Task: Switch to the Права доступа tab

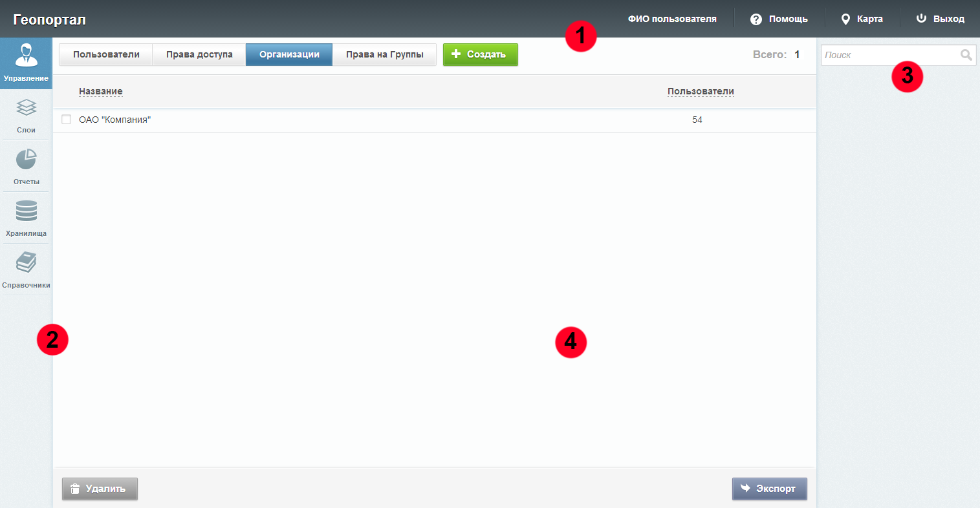Action: pyautogui.click(x=199, y=54)
